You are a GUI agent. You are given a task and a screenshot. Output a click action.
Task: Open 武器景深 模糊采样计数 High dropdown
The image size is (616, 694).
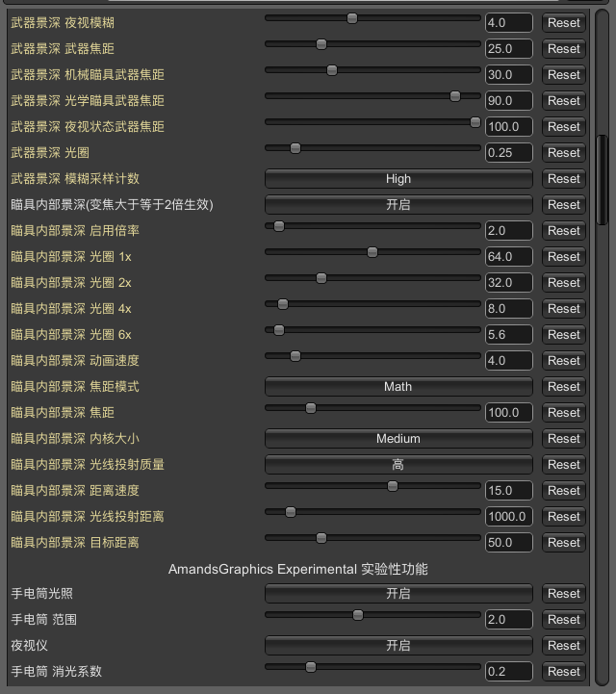(x=398, y=179)
